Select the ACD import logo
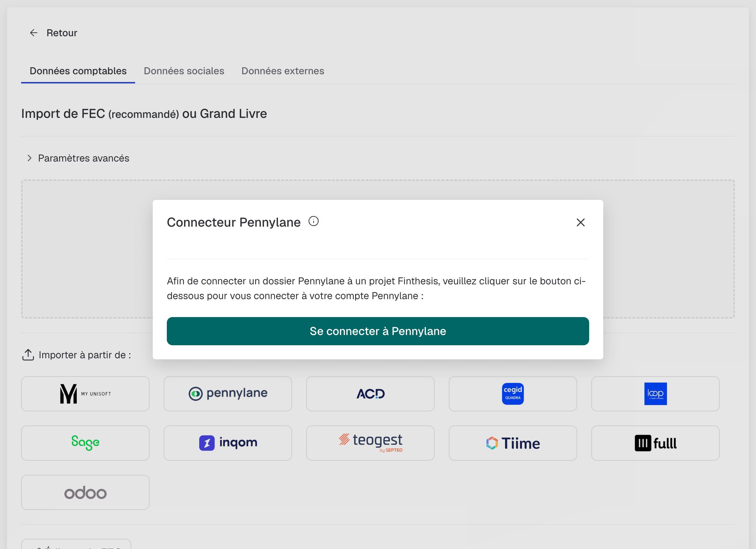This screenshot has height=549, width=756. click(x=370, y=394)
